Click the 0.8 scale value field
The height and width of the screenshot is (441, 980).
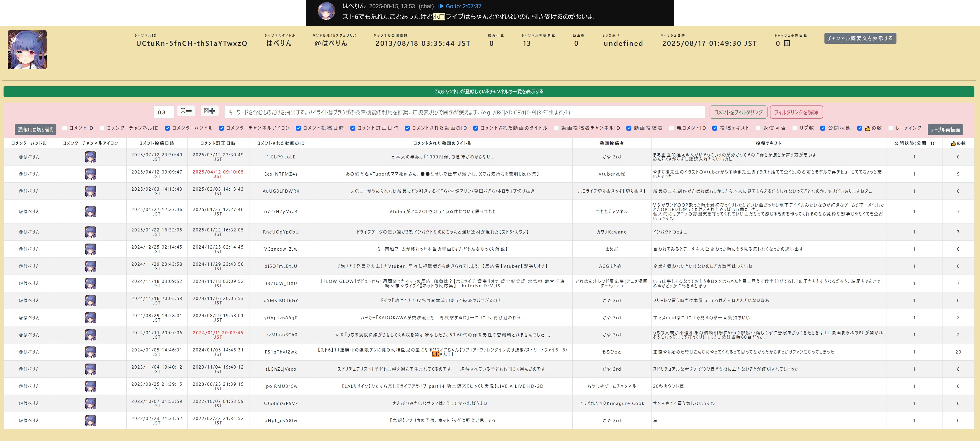tap(164, 112)
